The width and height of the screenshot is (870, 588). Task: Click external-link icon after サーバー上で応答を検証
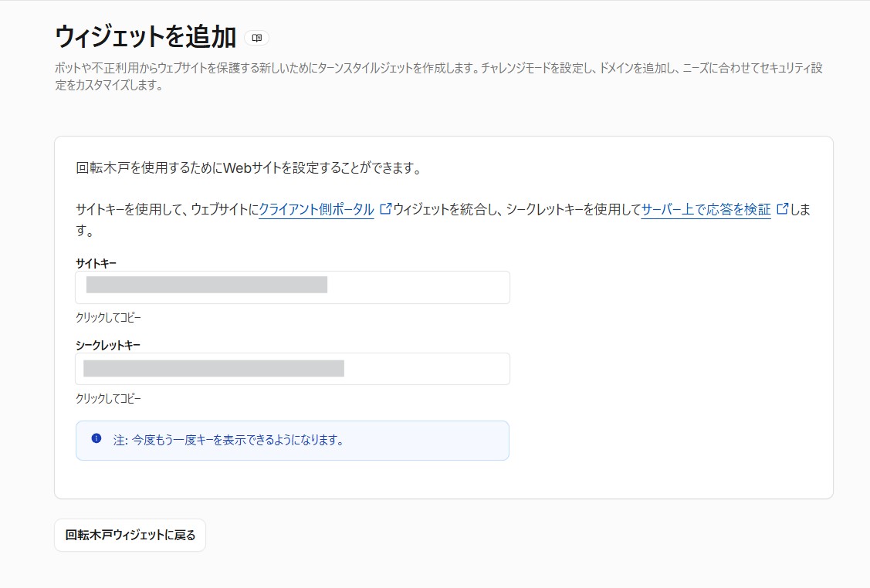[782, 209]
